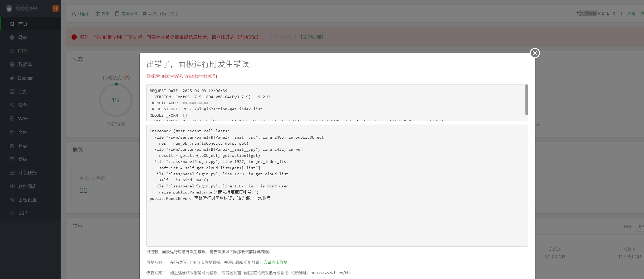Open 软件商店 software store menu item

tap(30, 186)
